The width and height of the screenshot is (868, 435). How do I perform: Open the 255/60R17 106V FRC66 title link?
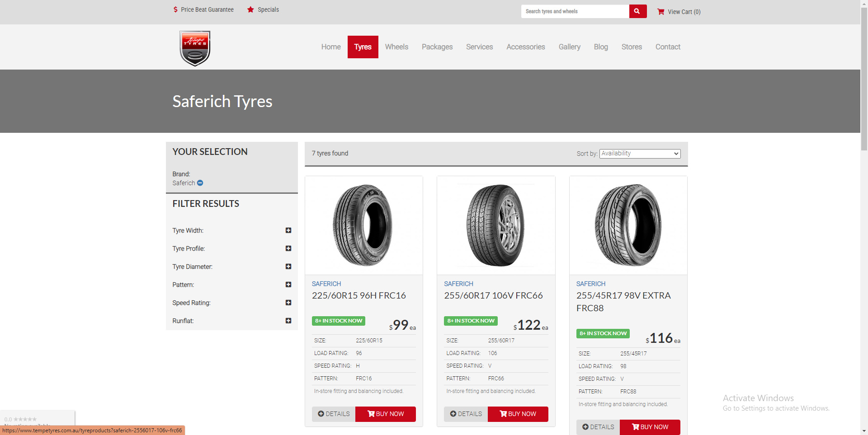point(493,295)
